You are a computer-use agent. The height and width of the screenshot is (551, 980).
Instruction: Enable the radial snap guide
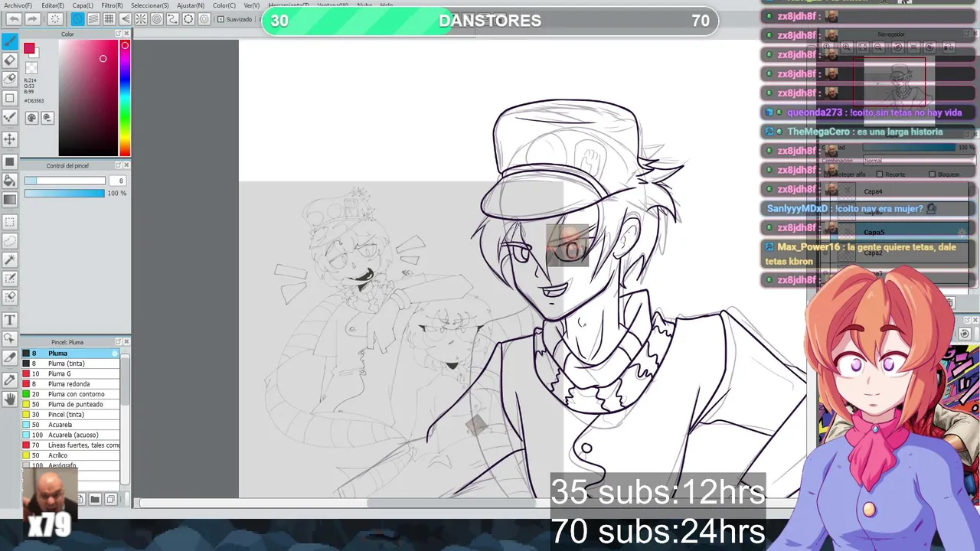point(142,19)
